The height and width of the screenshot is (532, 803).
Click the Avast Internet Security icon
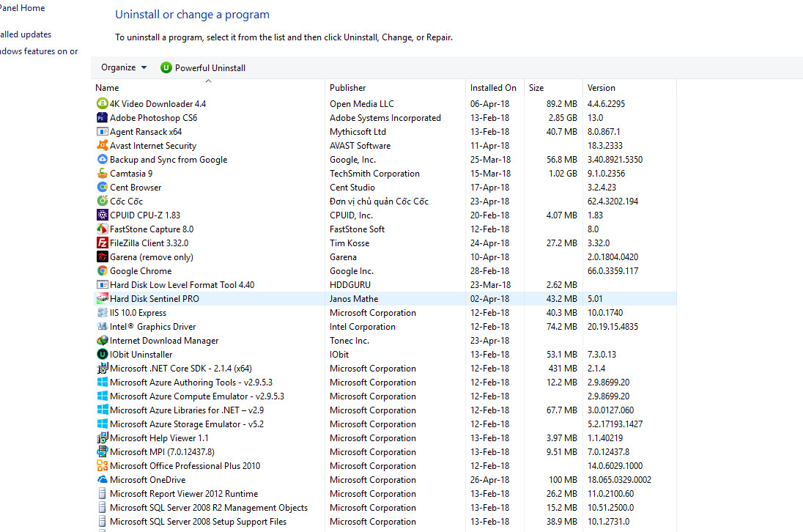(x=103, y=145)
